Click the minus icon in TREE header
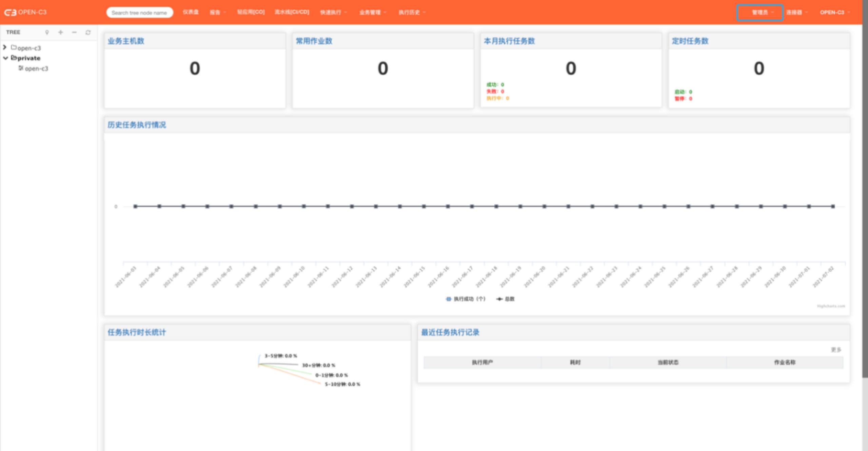 coord(74,32)
